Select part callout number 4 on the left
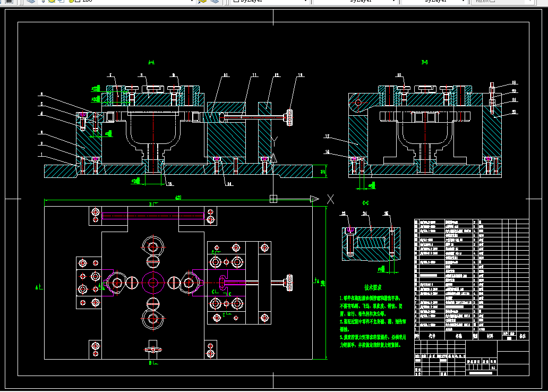Screen dimensions: 548x392 [41, 114]
